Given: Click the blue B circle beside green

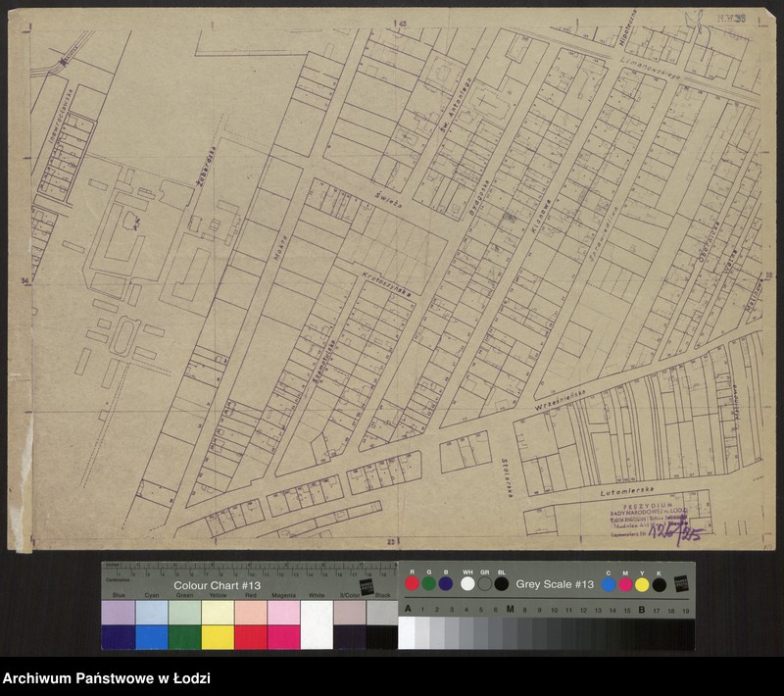Looking at the screenshot, I should [x=446, y=583].
